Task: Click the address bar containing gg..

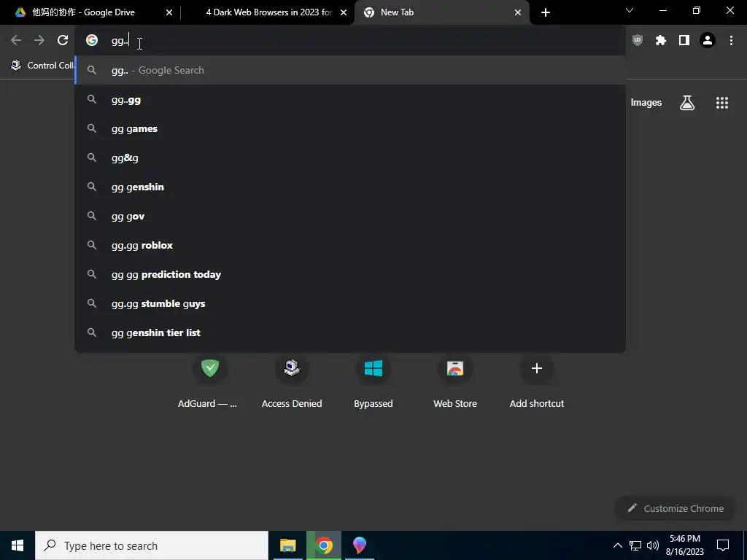Action: [x=350, y=41]
